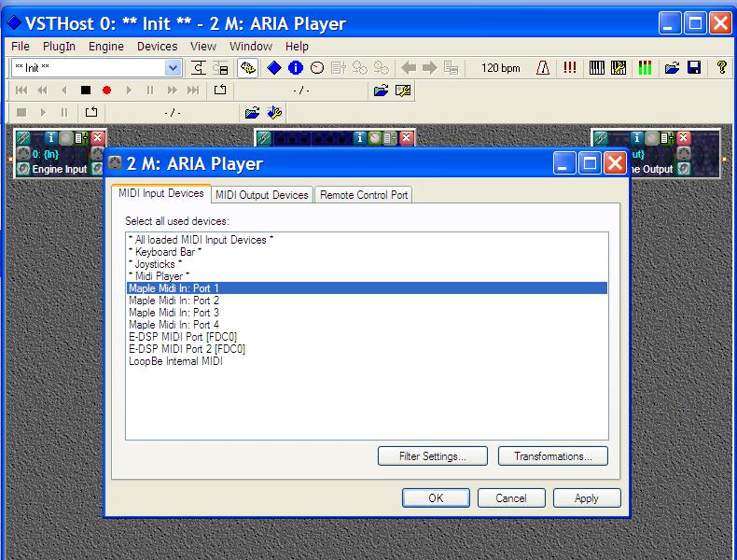The width and height of the screenshot is (737, 560).
Task: Toggle the piano keyboard bar icon
Action: pos(597,68)
